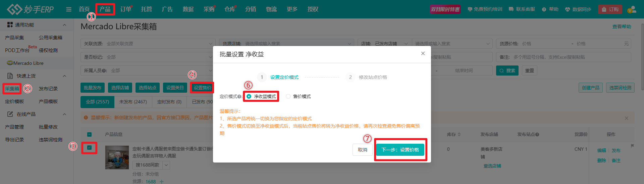Click the 搜索 search button
Viewport: 644px width, 184px height.
tap(507, 71)
